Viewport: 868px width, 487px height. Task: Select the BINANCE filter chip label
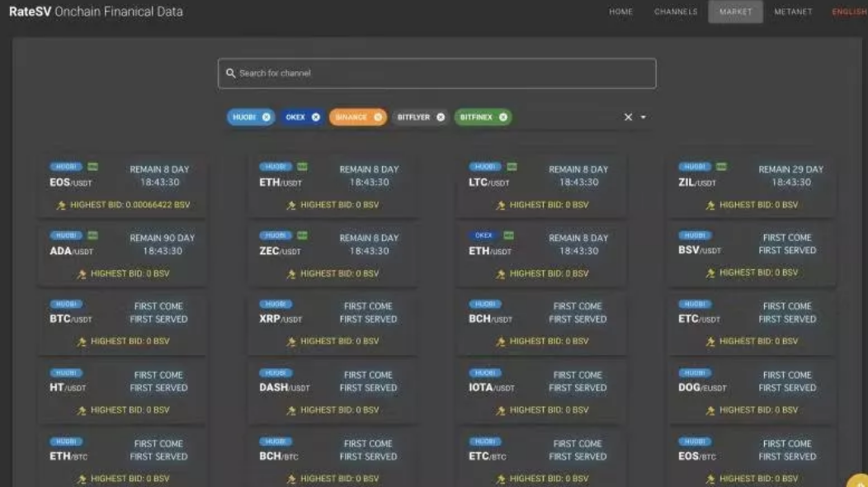click(351, 117)
